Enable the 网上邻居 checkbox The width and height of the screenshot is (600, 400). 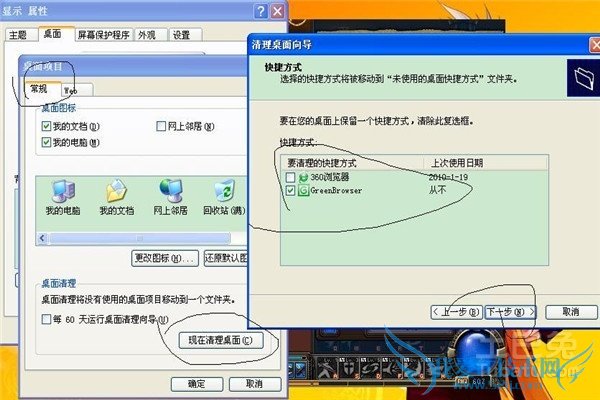pos(161,126)
